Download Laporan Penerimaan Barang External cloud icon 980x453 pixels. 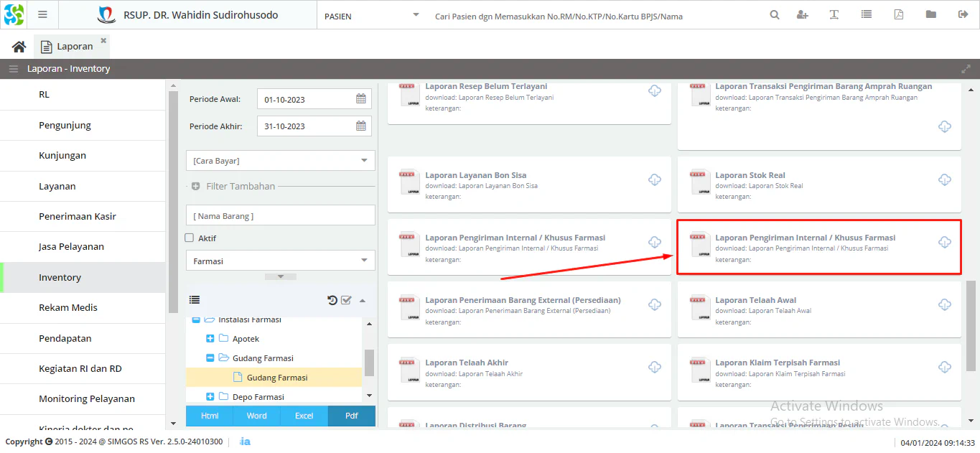pyautogui.click(x=655, y=304)
